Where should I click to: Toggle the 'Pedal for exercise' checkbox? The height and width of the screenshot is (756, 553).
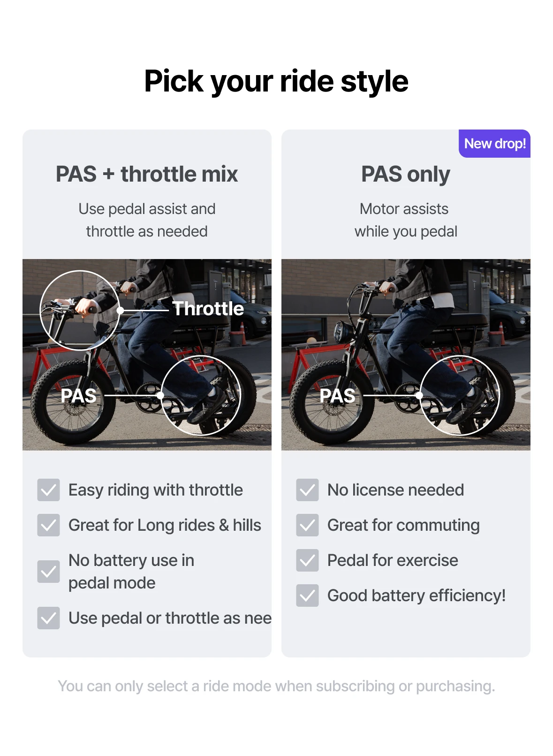(x=307, y=560)
